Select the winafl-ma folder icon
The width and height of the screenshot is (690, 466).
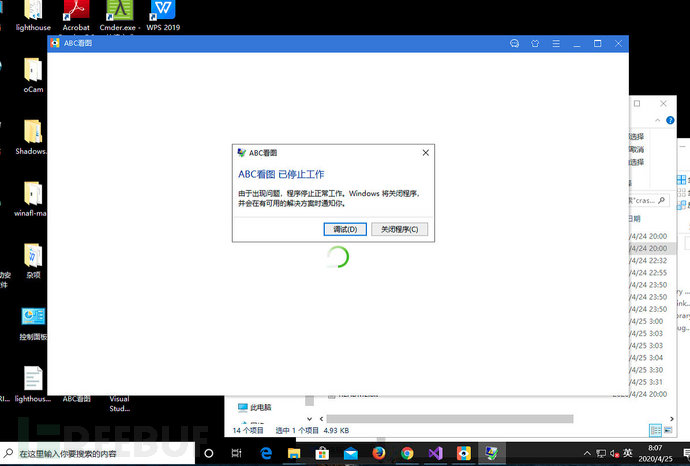click(33, 195)
